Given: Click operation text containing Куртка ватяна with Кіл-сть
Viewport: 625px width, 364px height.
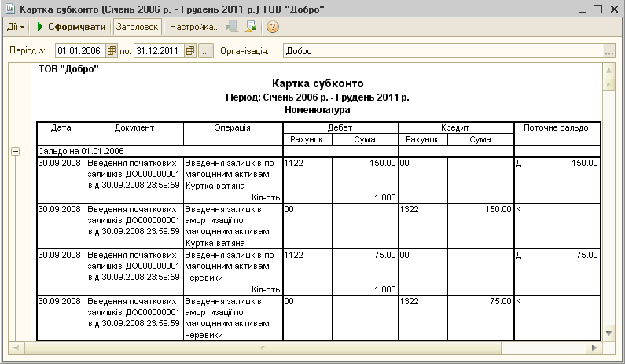Looking at the screenshot, I should [x=233, y=180].
